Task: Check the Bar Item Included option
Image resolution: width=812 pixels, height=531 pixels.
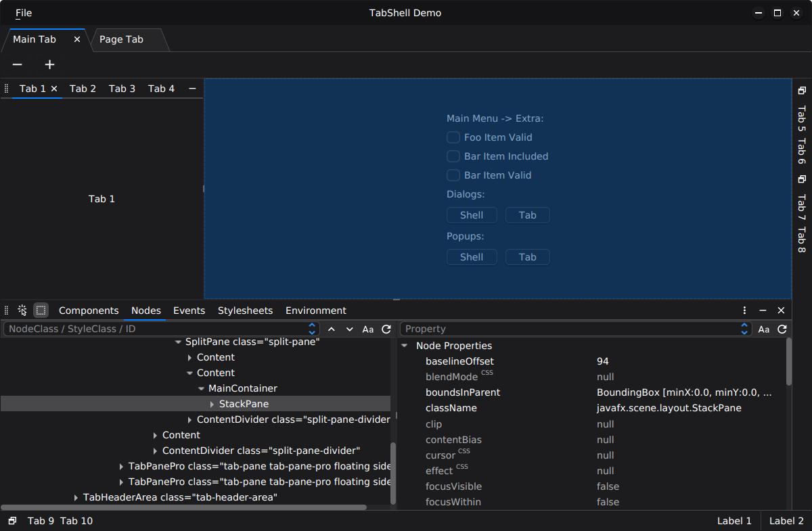Action: 453,156
